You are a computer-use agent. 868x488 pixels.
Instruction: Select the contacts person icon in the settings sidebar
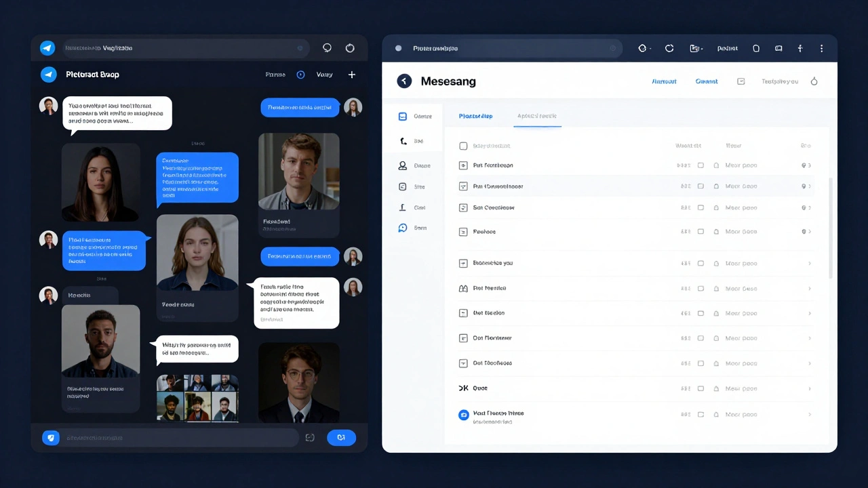coord(402,165)
